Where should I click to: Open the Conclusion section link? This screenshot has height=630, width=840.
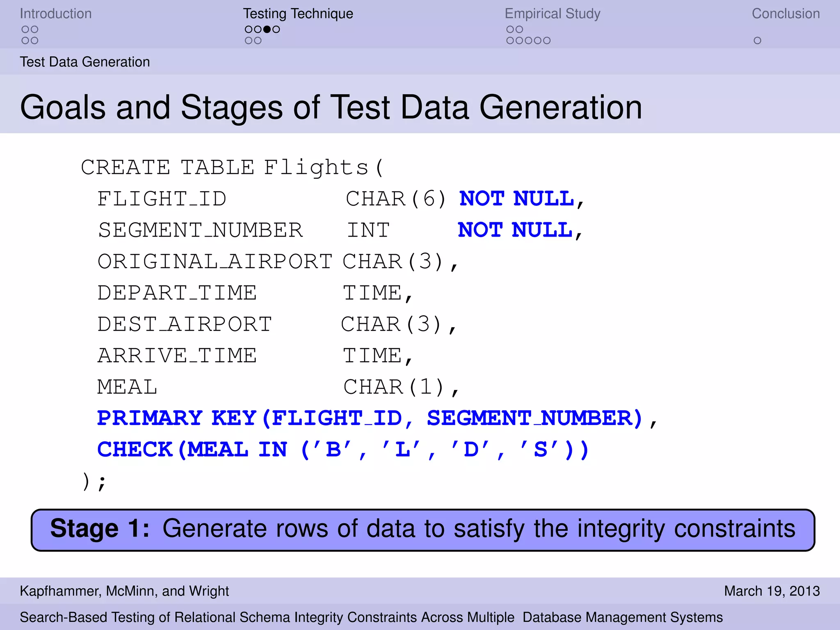pos(785,14)
